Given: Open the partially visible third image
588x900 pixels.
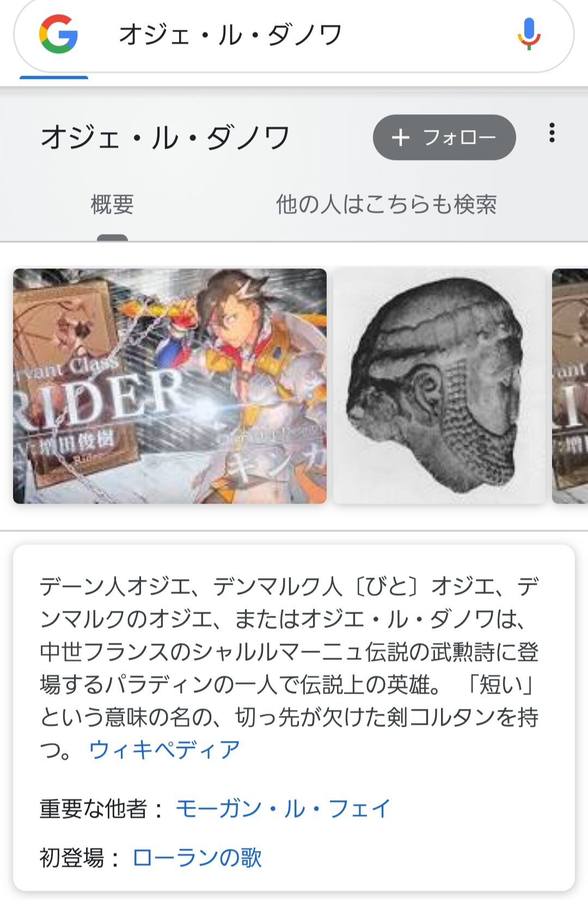Looking at the screenshot, I should click(x=570, y=386).
